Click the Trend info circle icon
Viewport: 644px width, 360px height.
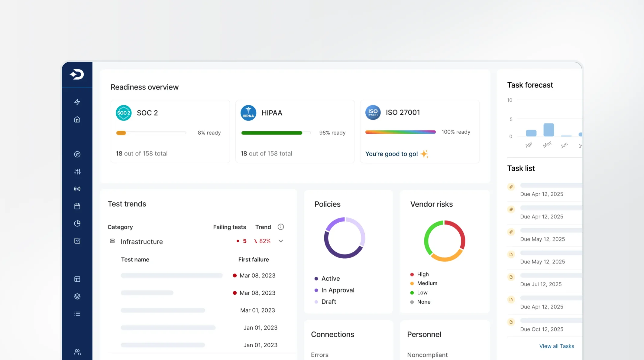pyautogui.click(x=280, y=227)
